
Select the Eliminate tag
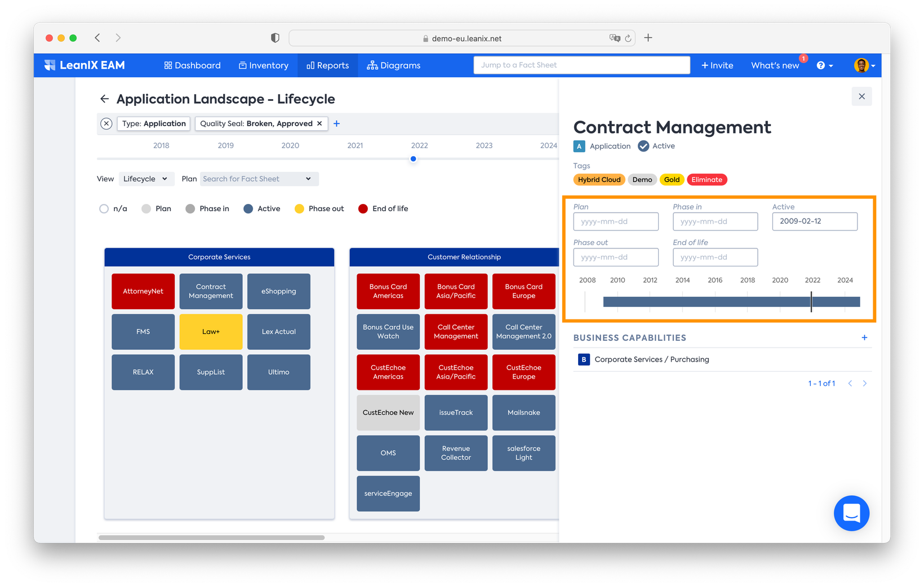707,180
